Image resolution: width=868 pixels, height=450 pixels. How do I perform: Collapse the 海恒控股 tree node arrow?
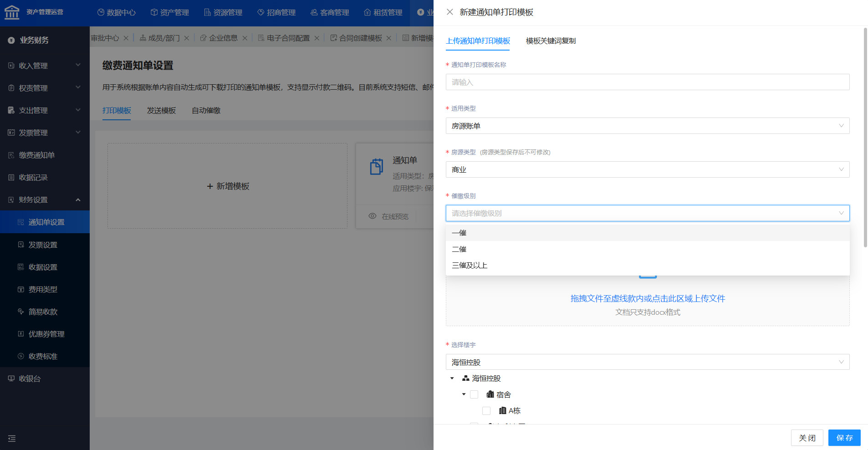(452, 378)
